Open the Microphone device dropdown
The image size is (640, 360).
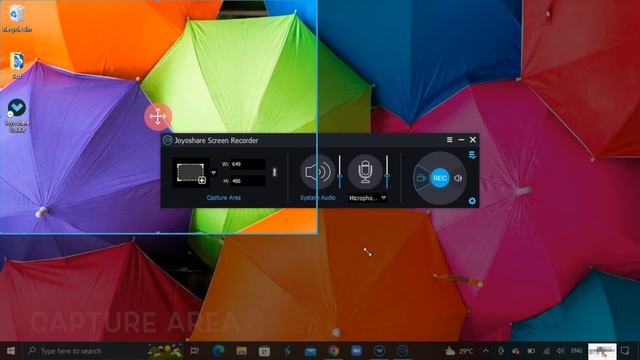(x=367, y=198)
